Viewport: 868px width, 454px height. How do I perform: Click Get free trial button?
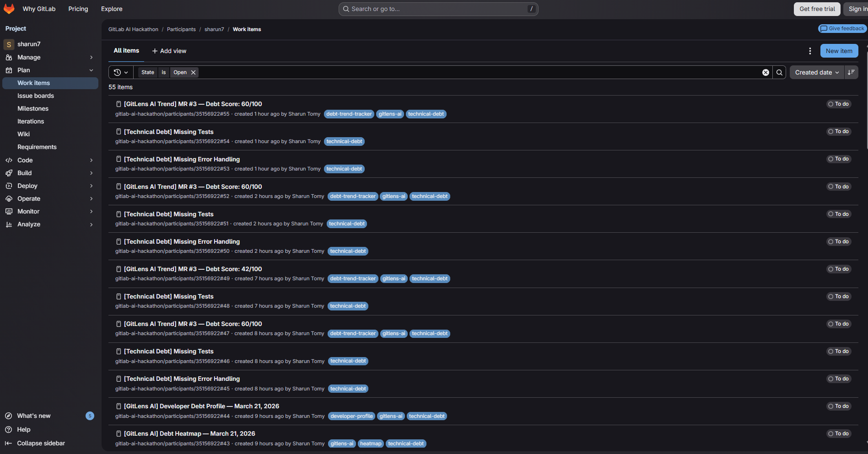[x=817, y=9]
